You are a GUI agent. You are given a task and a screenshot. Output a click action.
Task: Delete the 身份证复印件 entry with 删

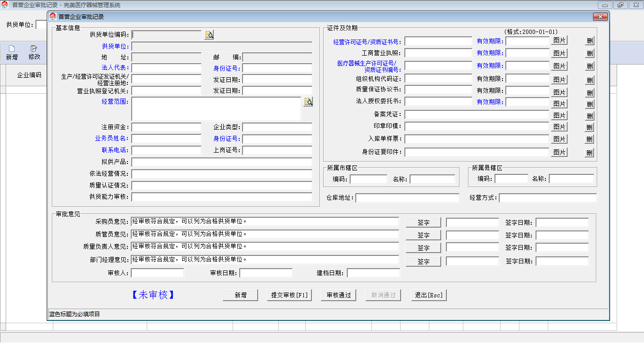[589, 153]
